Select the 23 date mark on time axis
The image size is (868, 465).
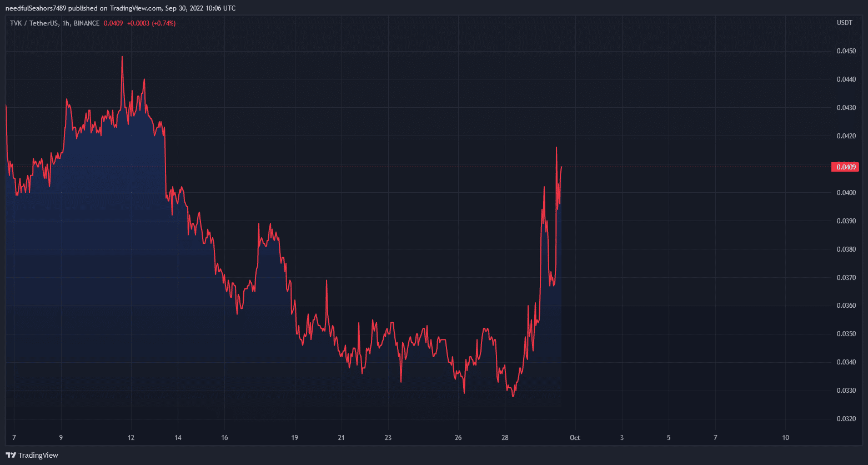pyautogui.click(x=388, y=438)
